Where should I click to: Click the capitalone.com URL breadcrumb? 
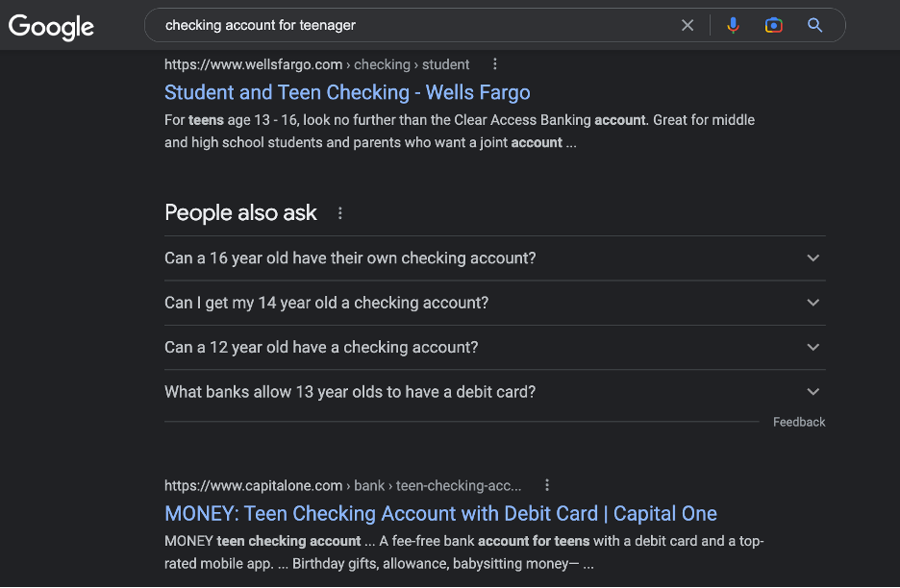pos(343,485)
